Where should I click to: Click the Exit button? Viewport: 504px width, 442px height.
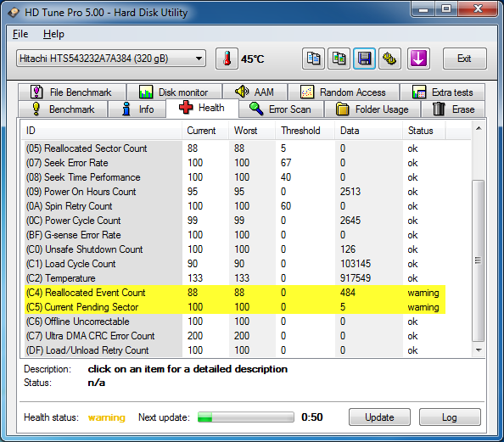coord(464,59)
